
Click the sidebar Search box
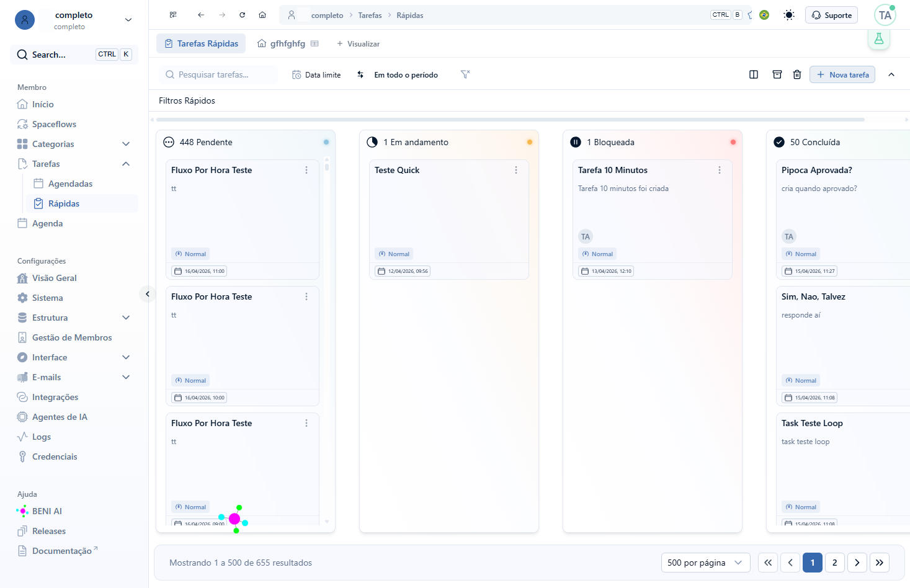(74, 55)
